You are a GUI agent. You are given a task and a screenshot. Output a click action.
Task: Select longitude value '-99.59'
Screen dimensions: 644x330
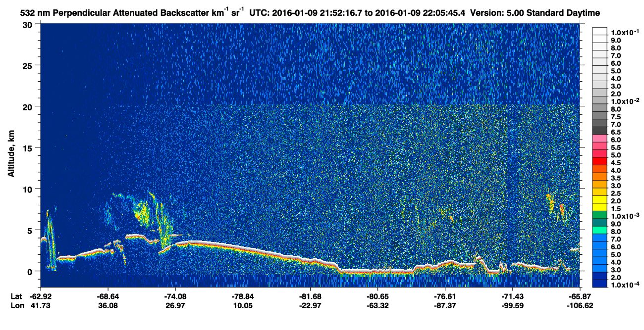[x=512, y=305]
